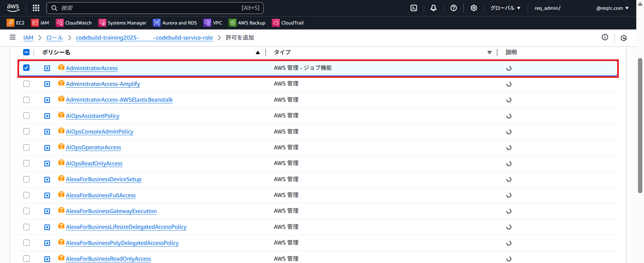The width and height of the screenshot is (644, 263).
Task: Open the settings gear in top bar
Action: (x=474, y=8)
